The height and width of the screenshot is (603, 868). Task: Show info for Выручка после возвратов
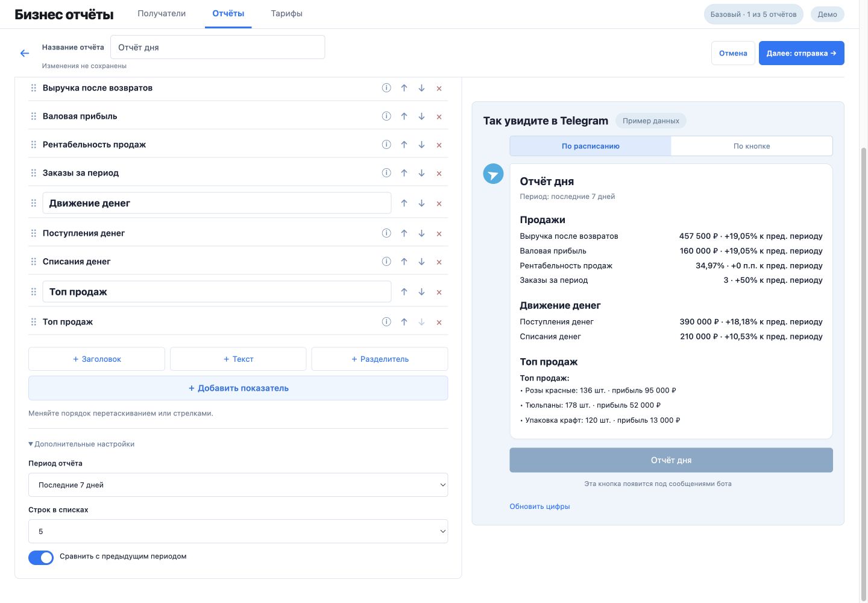[386, 88]
